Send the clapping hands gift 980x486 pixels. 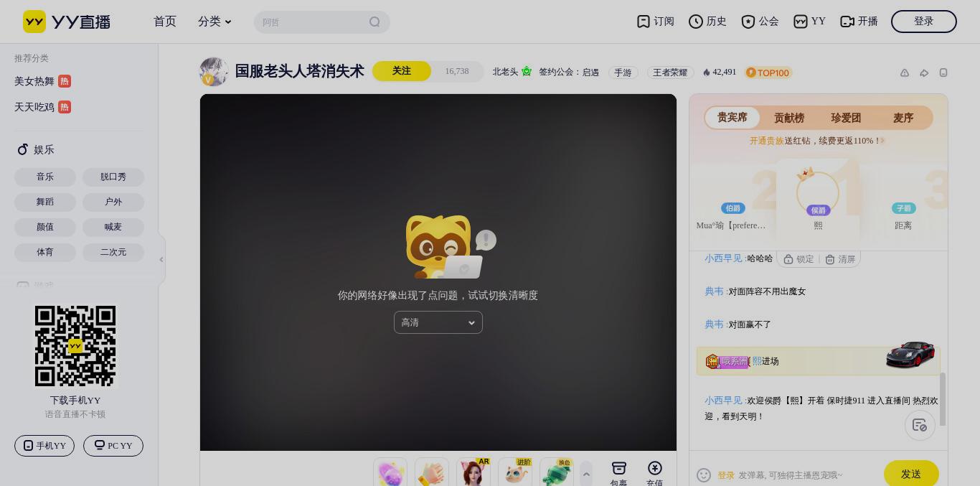point(432,472)
